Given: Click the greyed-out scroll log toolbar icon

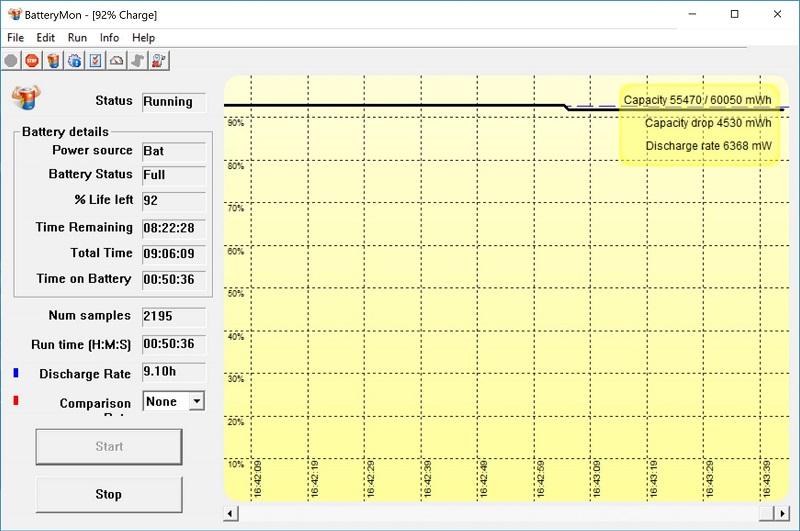Looking at the screenshot, I should (x=138, y=61).
